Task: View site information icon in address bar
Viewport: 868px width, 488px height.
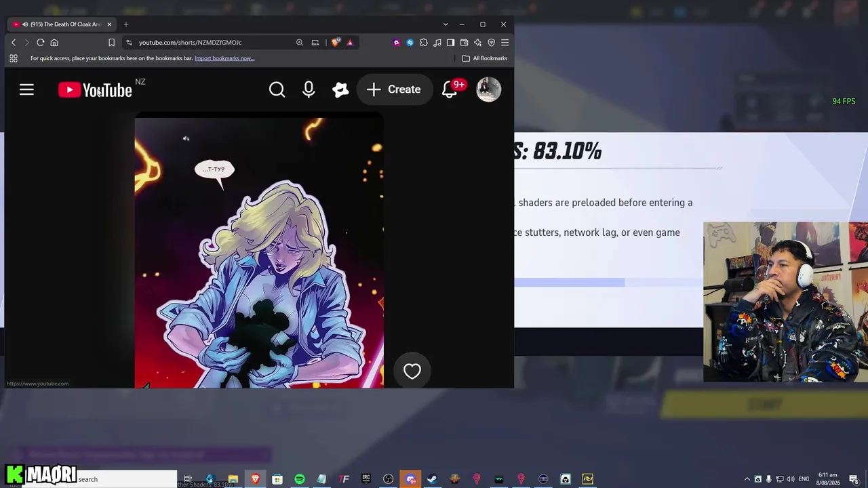Action: click(x=129, y=43)
